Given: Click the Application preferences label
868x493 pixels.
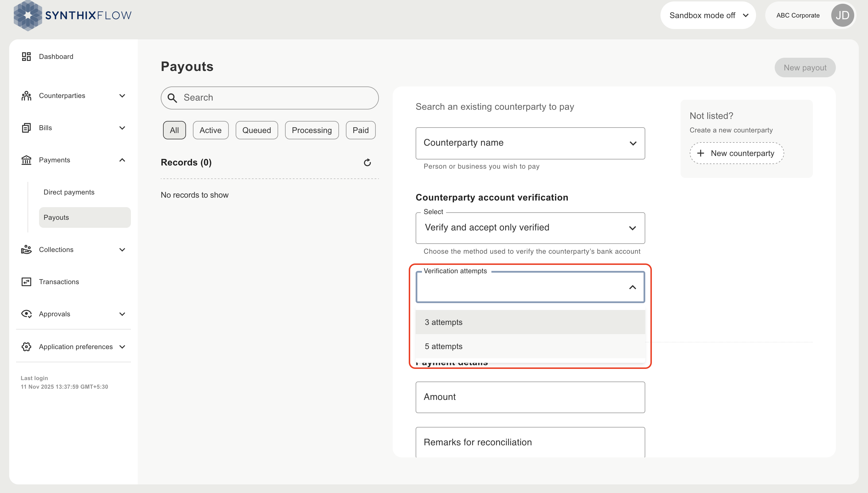Looking at the screenshot, I should (76, 347).
